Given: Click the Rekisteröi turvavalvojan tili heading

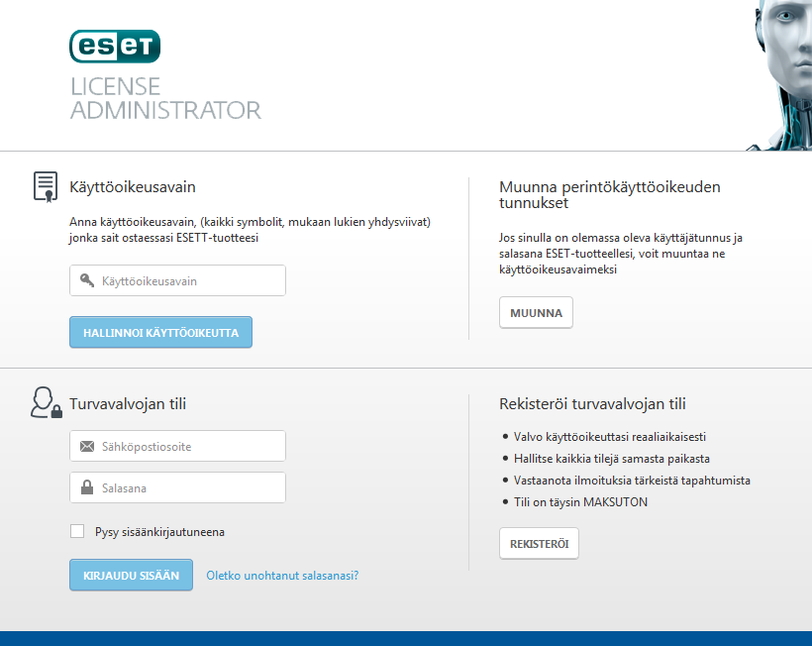Looking at the screenshot, I should (x=592, y=403).
